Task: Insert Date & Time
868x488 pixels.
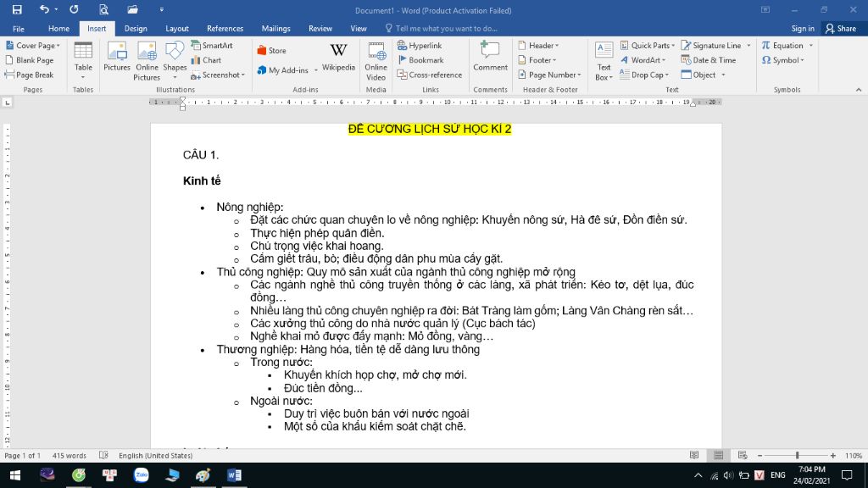Action: (709, 60)
